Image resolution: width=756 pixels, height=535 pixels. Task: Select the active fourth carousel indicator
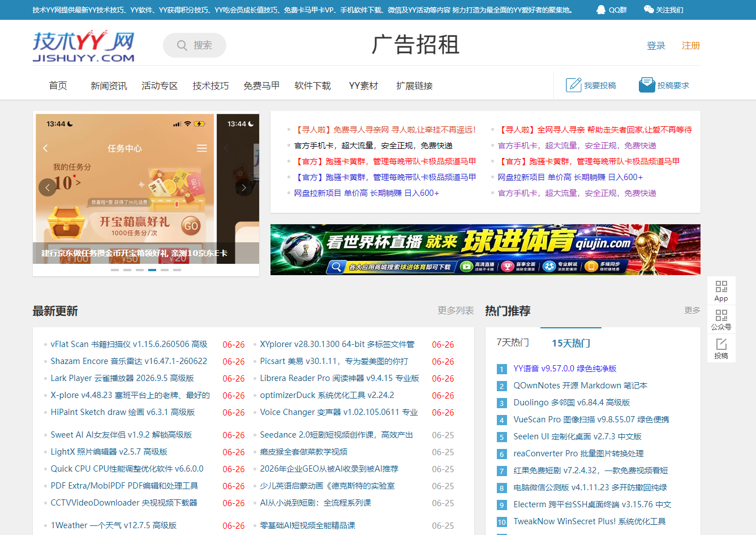[152, 270]
